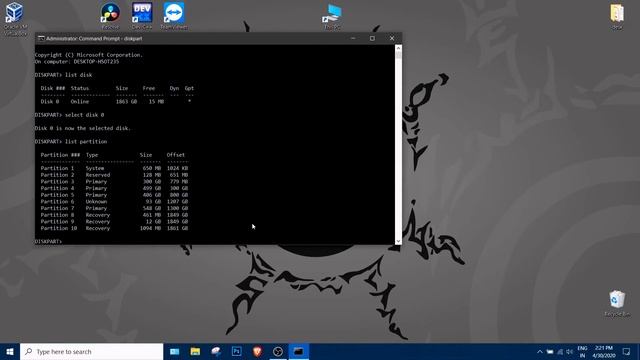
Task: Open the yellow folder desktop icon
Action: click(617, 17)
